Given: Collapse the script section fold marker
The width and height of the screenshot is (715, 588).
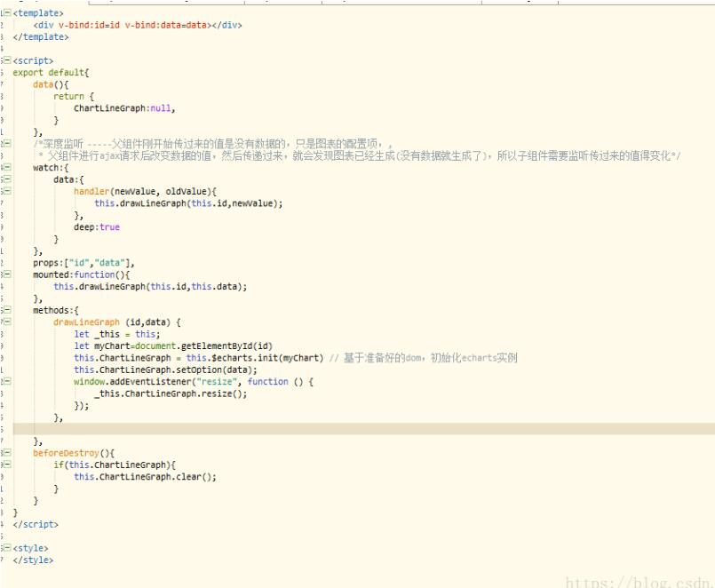Looking at the screenshot, I should tap(9, 60).
